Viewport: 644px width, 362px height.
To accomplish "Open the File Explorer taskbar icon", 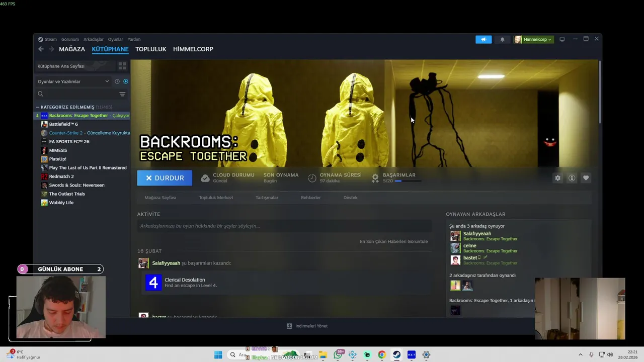I will (324, 355).
